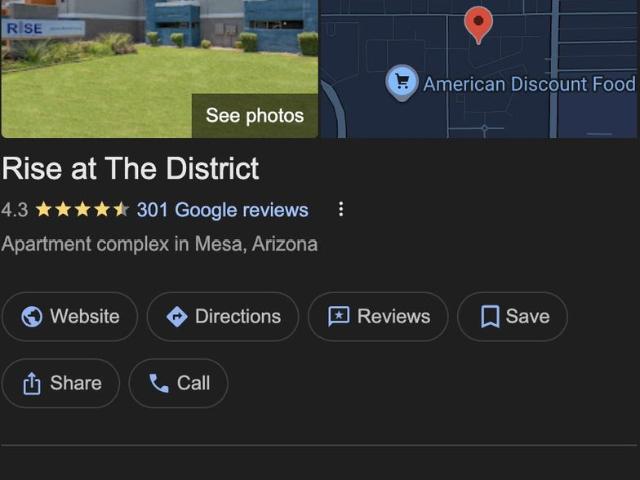Click the Directions arrow diamond icon
640x480 pixels.
coord(177,316)
